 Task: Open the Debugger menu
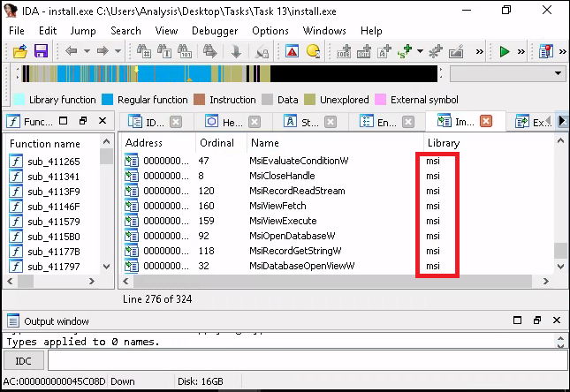215,31
